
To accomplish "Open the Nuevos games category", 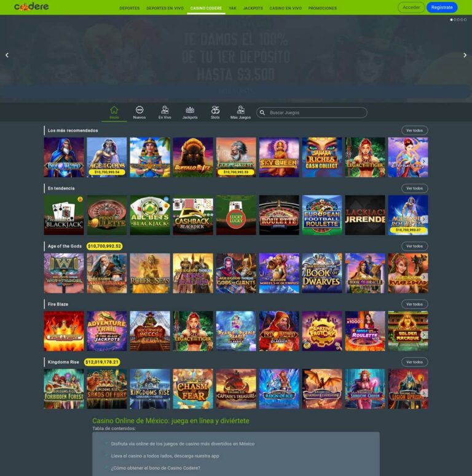I will pyautogui.click(x=140, y=113).
